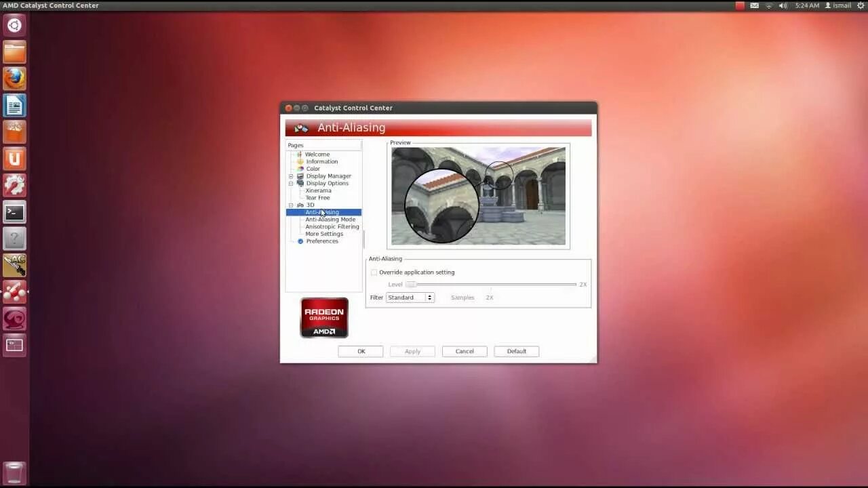Click the Apply button
This screenshot has width=868, height=488.
(x=412, y=351)
